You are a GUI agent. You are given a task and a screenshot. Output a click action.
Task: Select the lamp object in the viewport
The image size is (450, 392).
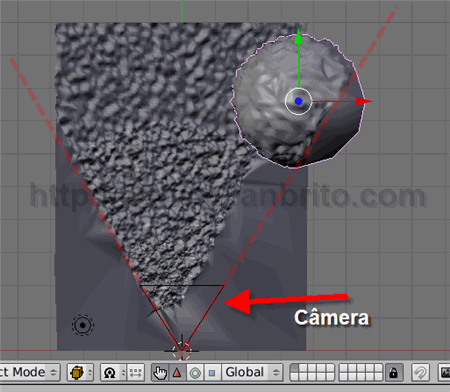pos(83,325)
